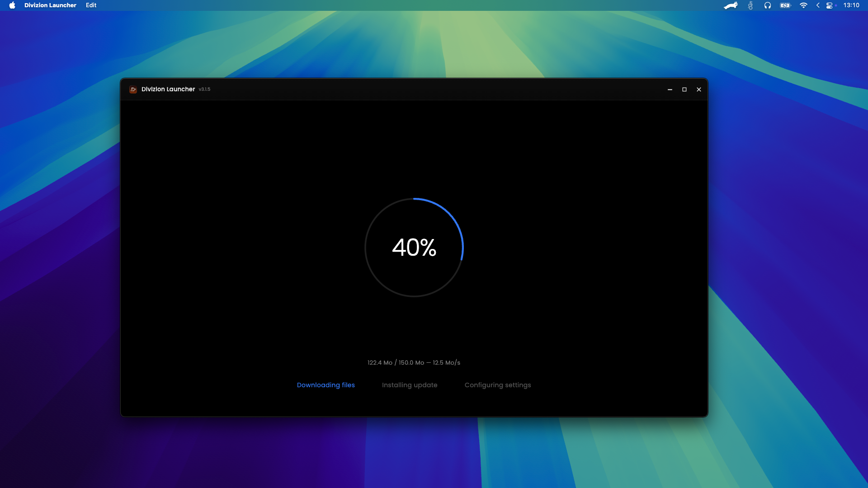Click the v3.1.5 version label

click(204, 89)
